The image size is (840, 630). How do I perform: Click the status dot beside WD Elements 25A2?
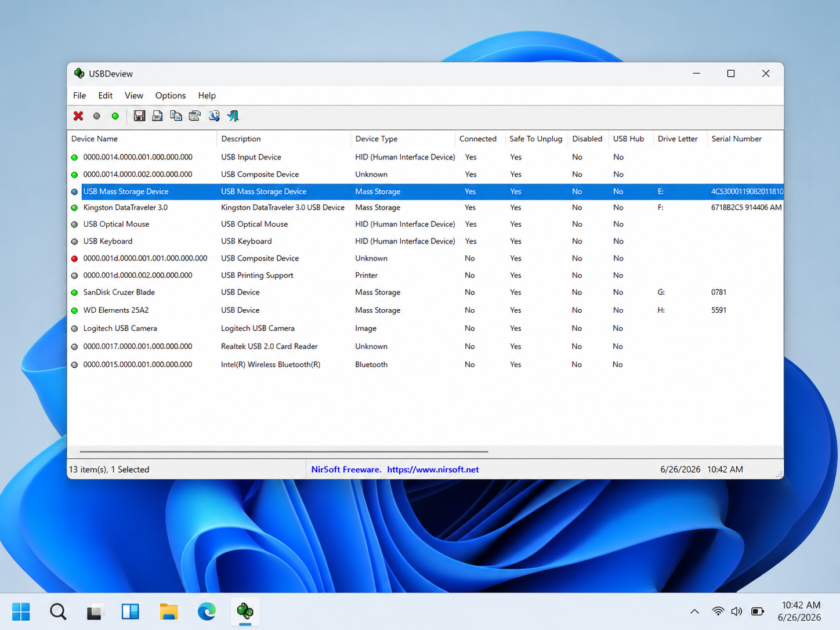[74, 311]
